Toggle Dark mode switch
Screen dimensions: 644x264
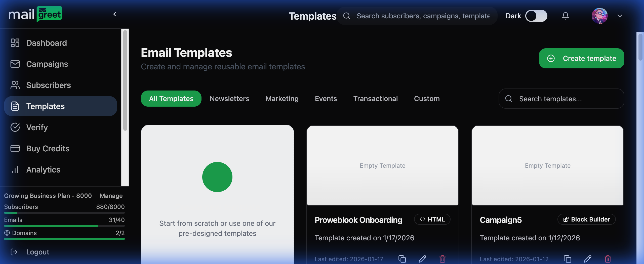pos(536,16)
